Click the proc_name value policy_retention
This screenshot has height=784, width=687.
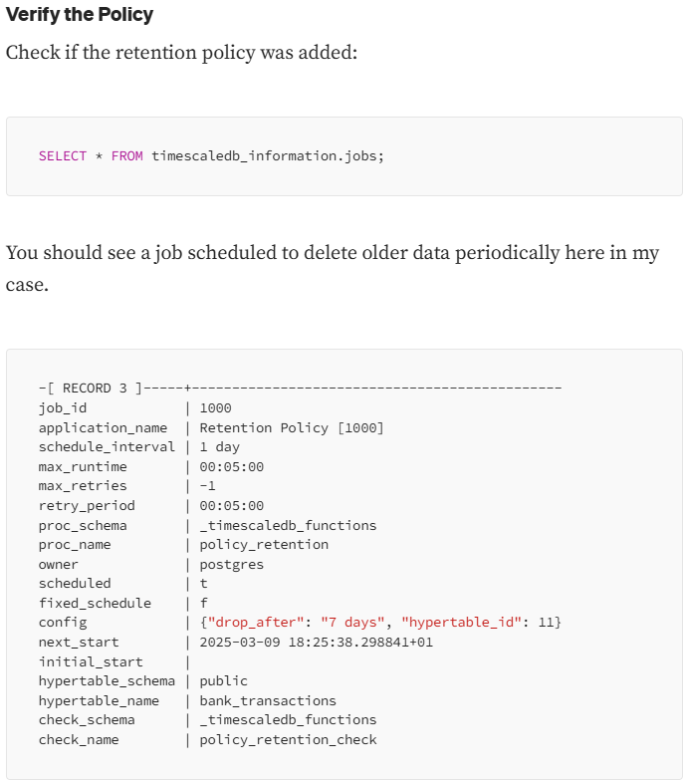[264, 545]
